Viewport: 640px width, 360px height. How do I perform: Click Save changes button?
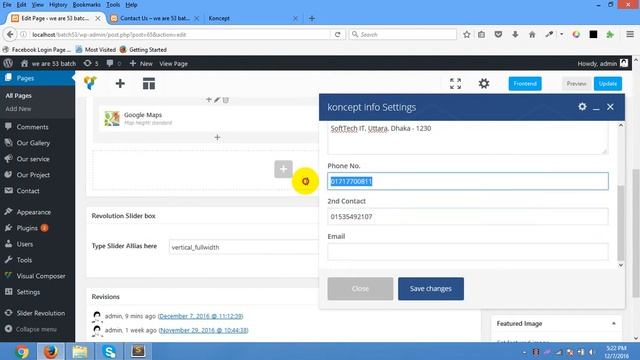coord(431,289)
